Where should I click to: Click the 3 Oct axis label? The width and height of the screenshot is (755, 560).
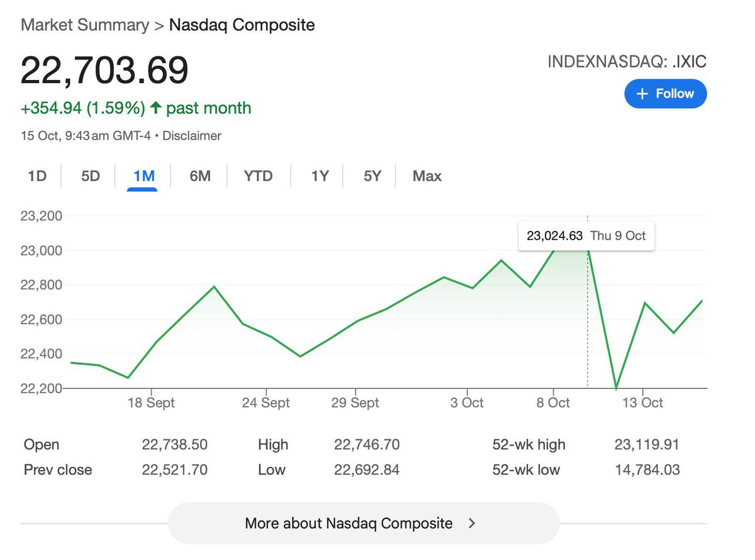467,403
